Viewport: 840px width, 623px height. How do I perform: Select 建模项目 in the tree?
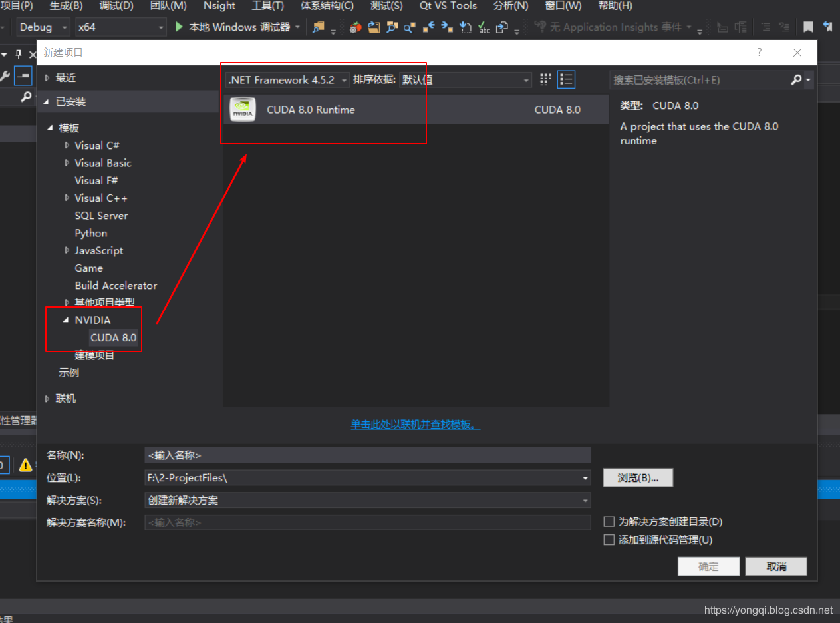pos(94,355)
